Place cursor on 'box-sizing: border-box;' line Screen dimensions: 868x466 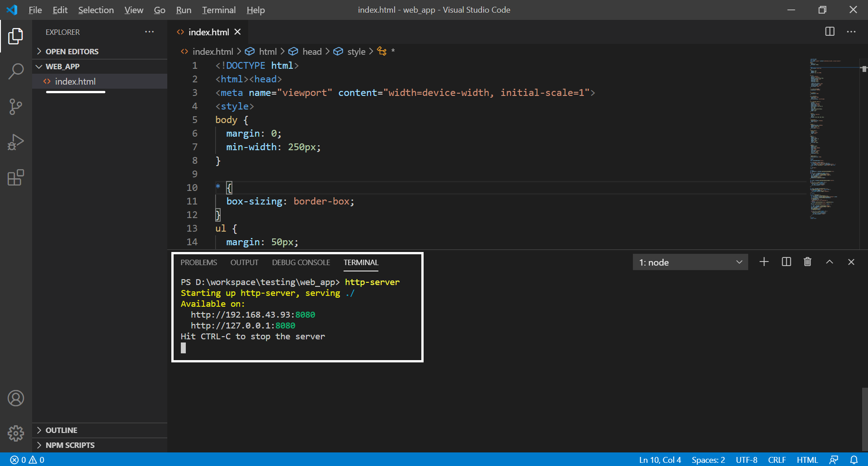pos(290,201)
